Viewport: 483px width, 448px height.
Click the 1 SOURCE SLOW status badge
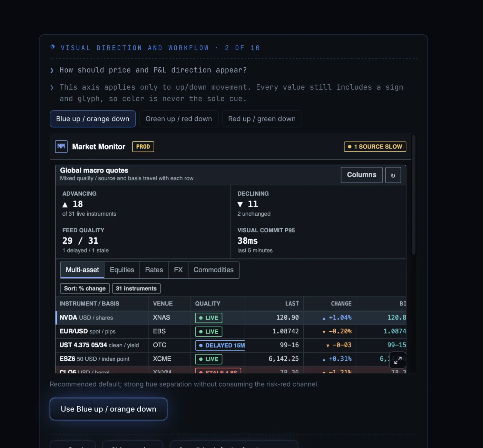click(x=375, y=147)
